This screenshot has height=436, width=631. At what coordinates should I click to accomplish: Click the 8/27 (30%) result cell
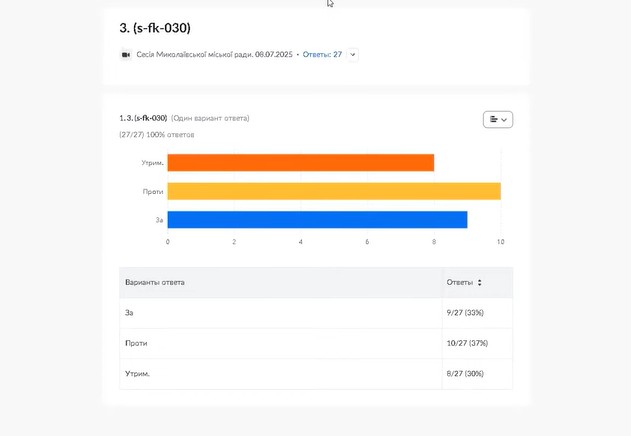click(x=465, y=373)
